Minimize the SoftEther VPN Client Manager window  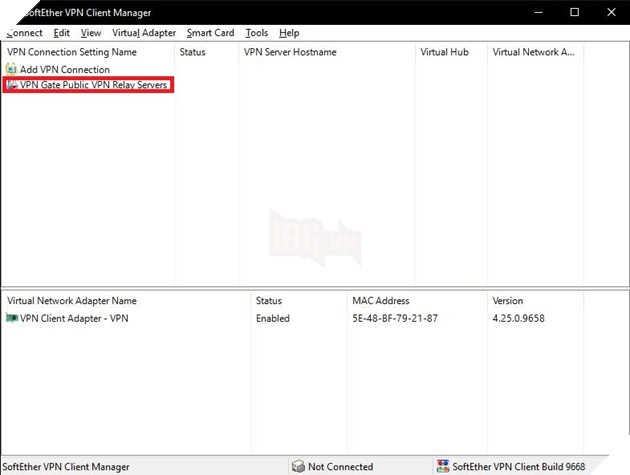[538, 12]
